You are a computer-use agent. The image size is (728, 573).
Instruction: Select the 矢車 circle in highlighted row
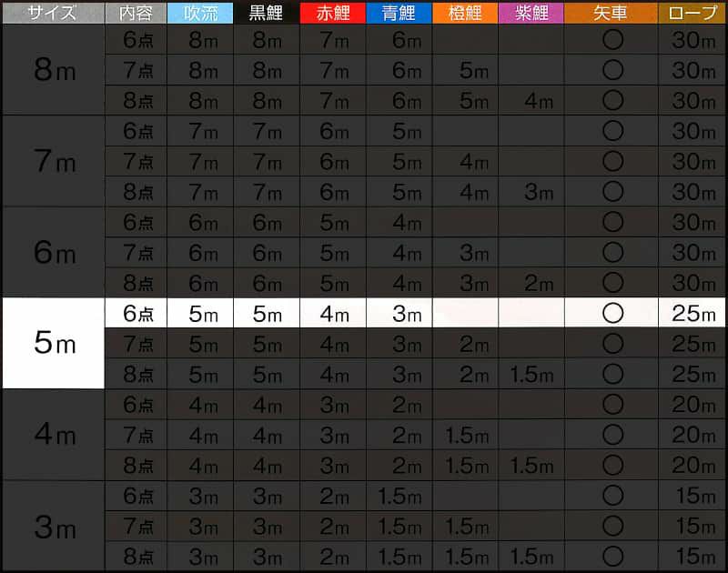[x=612, y=313]
